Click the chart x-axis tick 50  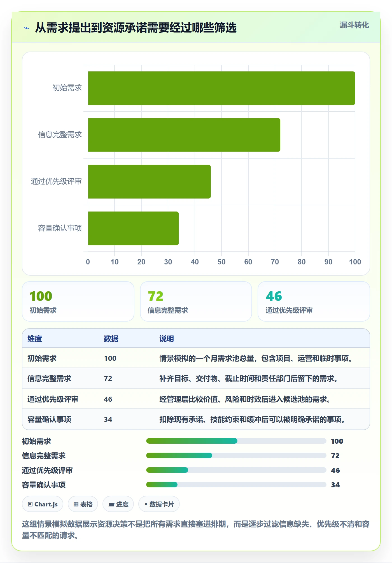tap(221, 262)
